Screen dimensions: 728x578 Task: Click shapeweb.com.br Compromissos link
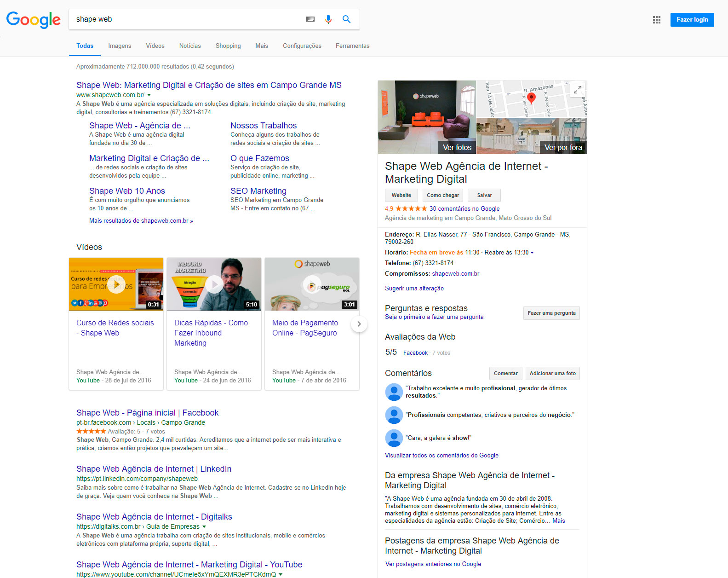tap(455, 274)
